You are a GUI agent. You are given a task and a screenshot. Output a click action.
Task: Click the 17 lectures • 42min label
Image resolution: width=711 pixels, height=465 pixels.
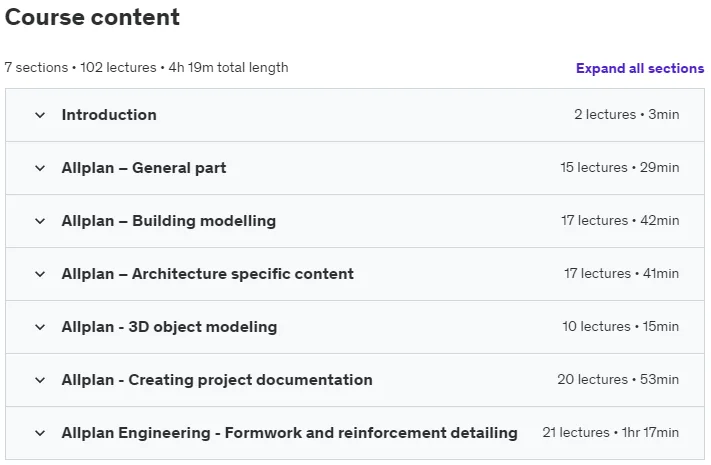tap(620, 220)
